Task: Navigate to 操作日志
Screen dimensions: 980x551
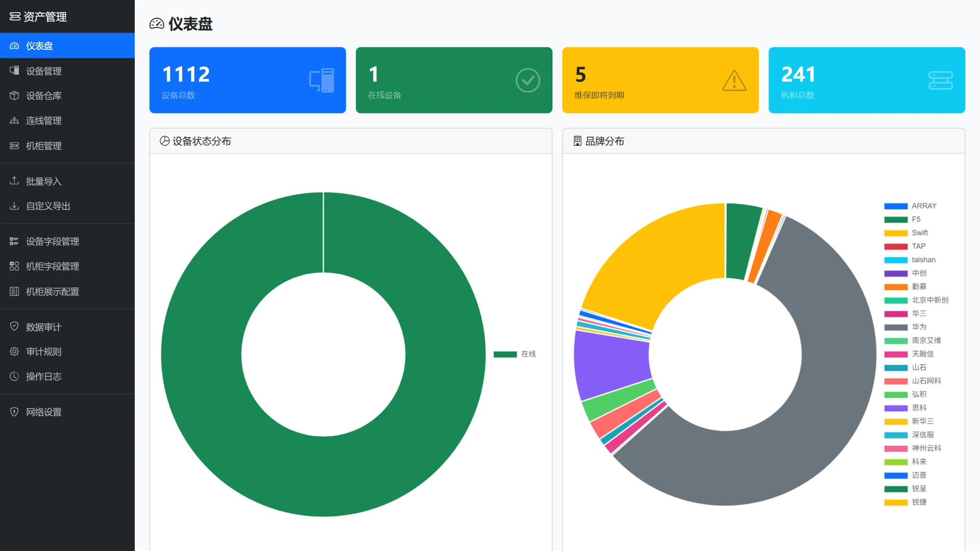Action: click(x=67, y=377)
